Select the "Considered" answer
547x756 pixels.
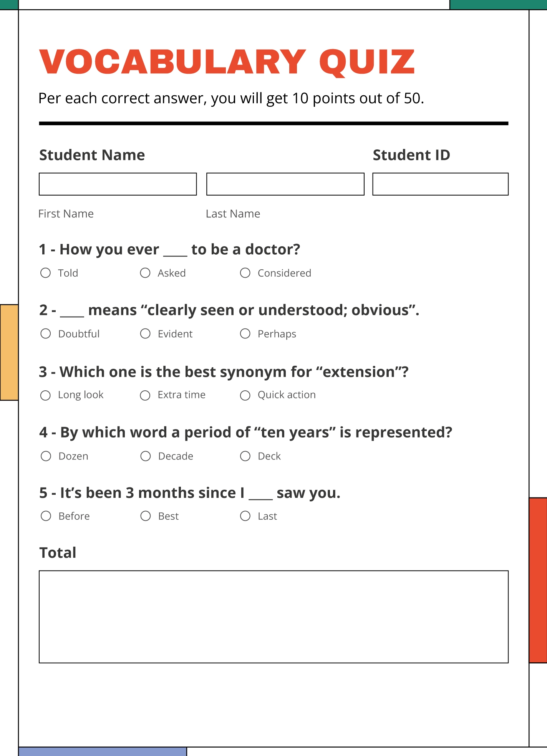click(x=245, y=273)
